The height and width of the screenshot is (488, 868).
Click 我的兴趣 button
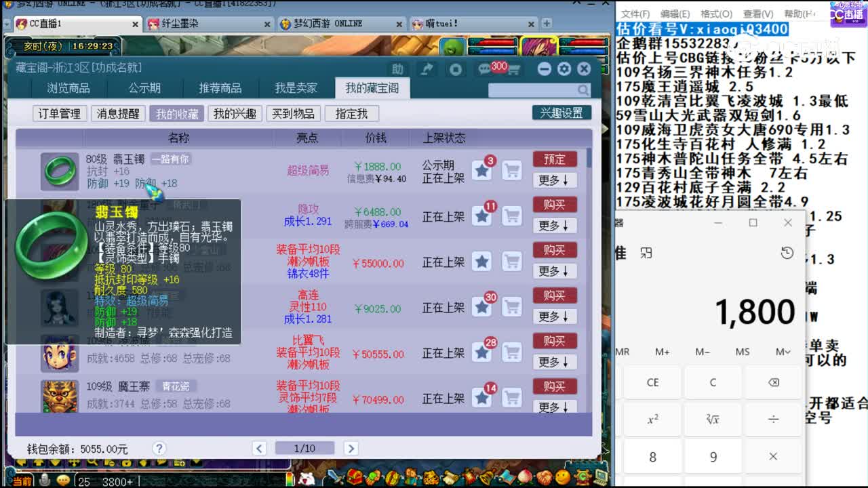(235, 114)
